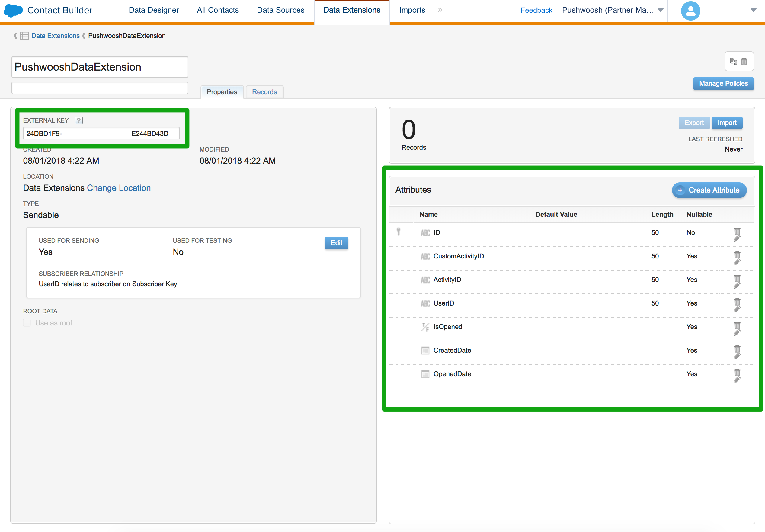Go to the All Contacts tab
The height and width of the screenshot is (532, 765).
pyautogui.click(x=218, y=10)
